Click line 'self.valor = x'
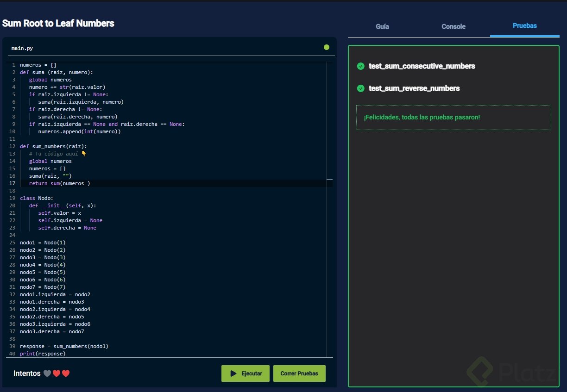 click(60, 213)
